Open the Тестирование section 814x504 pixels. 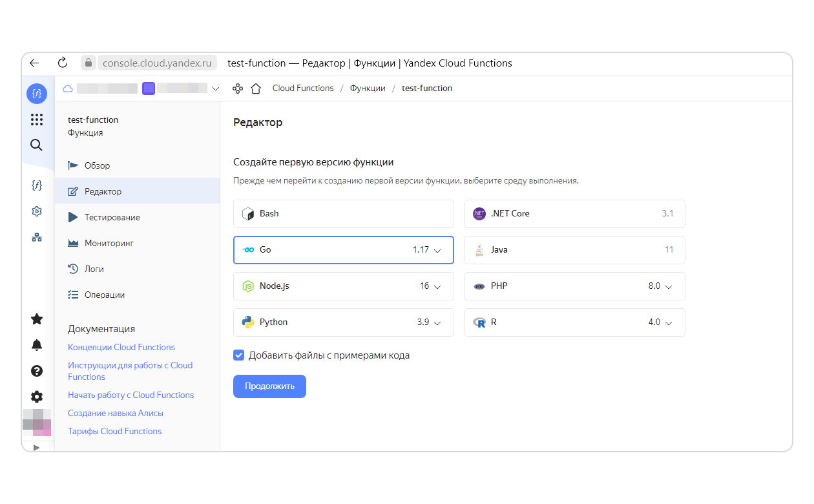[137, 217]
